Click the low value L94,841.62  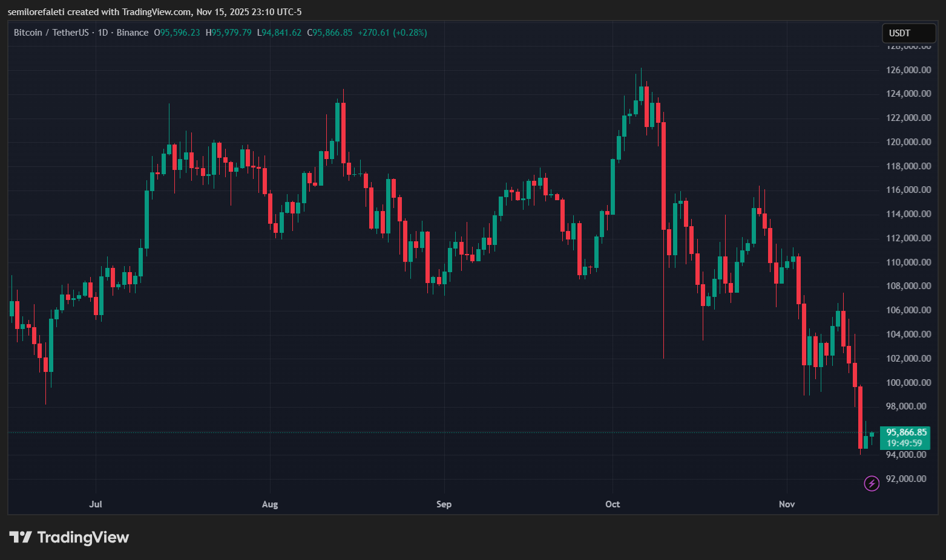tap(279, 33)
